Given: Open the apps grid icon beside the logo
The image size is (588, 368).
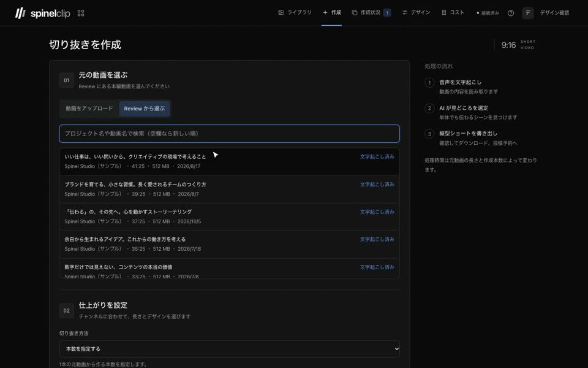Looking at the screenshot, I should (81, 13).
